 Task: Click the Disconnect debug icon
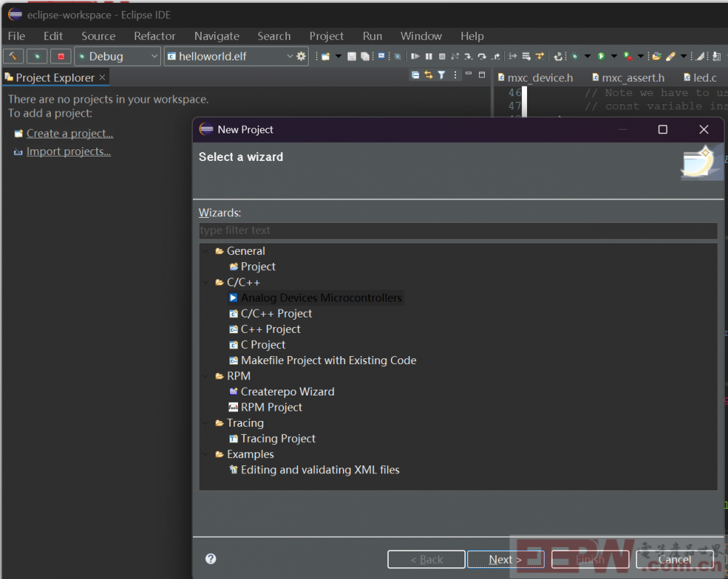(455, 56)
